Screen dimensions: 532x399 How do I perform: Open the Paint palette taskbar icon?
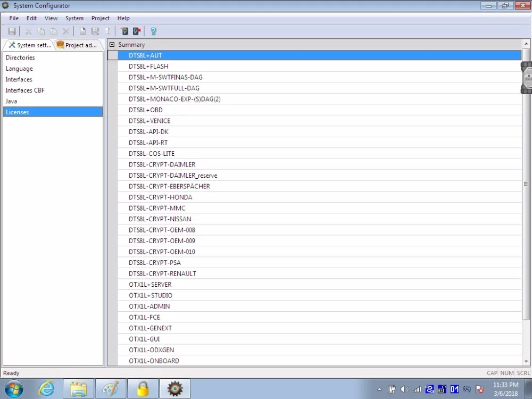[x=111, y=389]
